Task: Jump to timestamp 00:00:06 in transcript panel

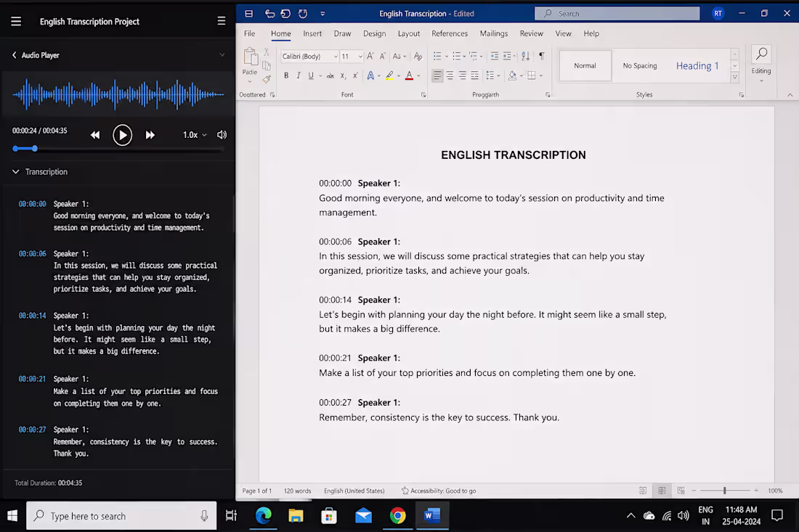Action: [32, 253]
